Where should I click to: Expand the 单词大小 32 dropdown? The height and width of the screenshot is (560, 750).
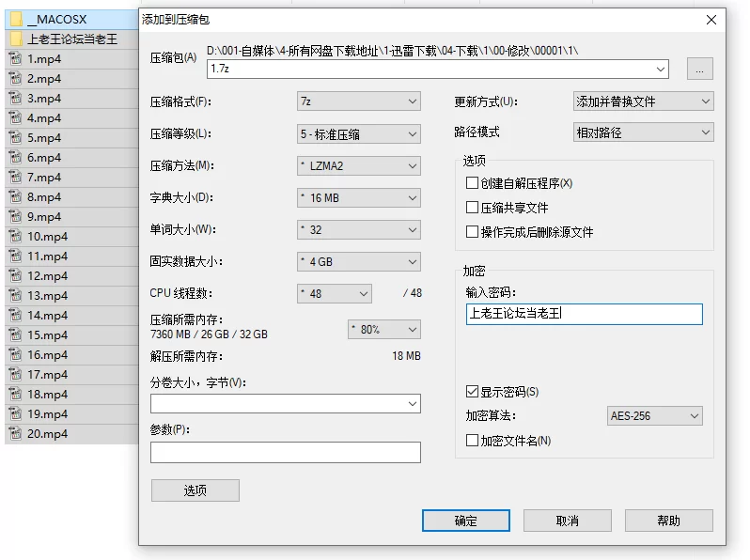pyautogui.click(x=359, y=230)
